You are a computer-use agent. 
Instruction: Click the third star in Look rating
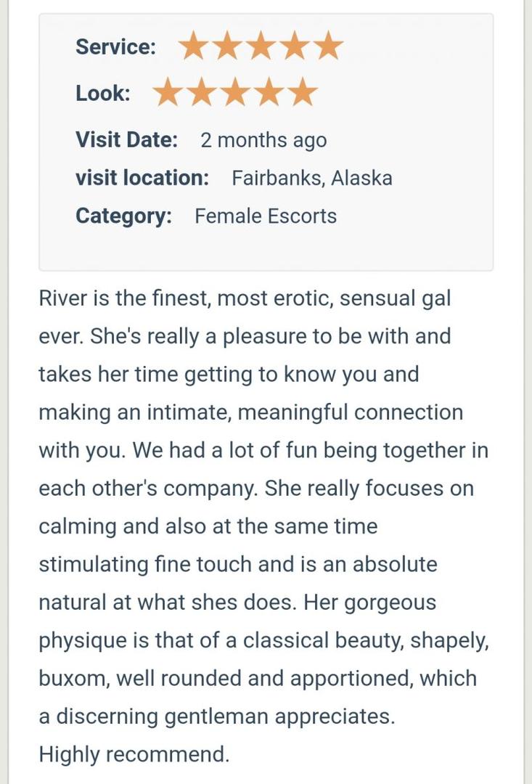click(x=236, y=93)
